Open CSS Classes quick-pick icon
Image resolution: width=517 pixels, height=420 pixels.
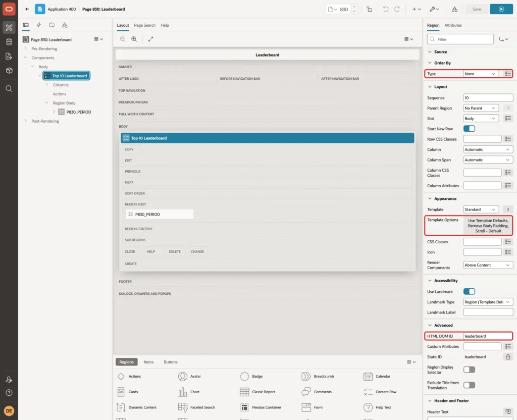pyautogui.click(x=508, y=242)
